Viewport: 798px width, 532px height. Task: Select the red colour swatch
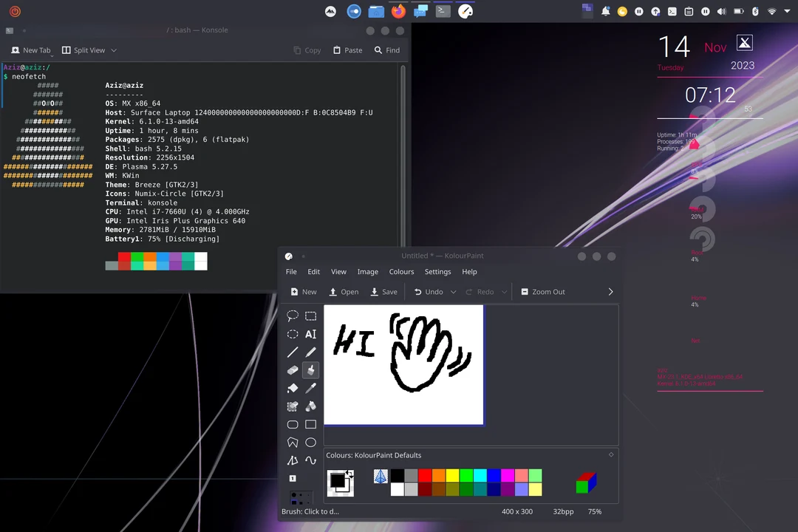pyautogui.click(x=425, y=476)
